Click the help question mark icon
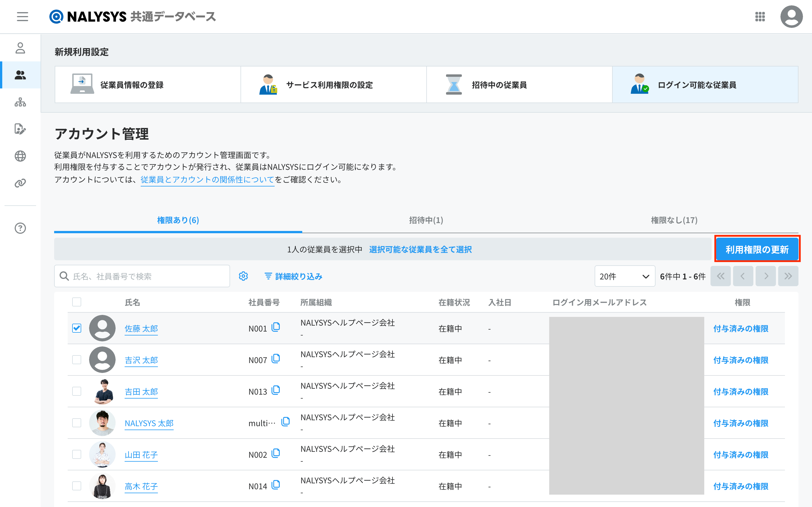Screen dimensions: 812x507 [x=20, y=228]
